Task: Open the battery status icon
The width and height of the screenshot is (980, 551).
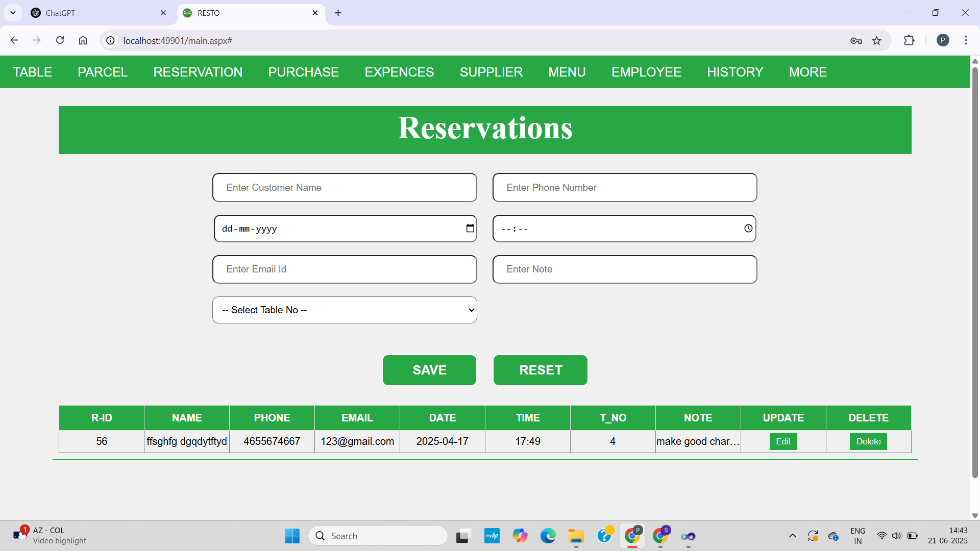Action: pos(913,536)
